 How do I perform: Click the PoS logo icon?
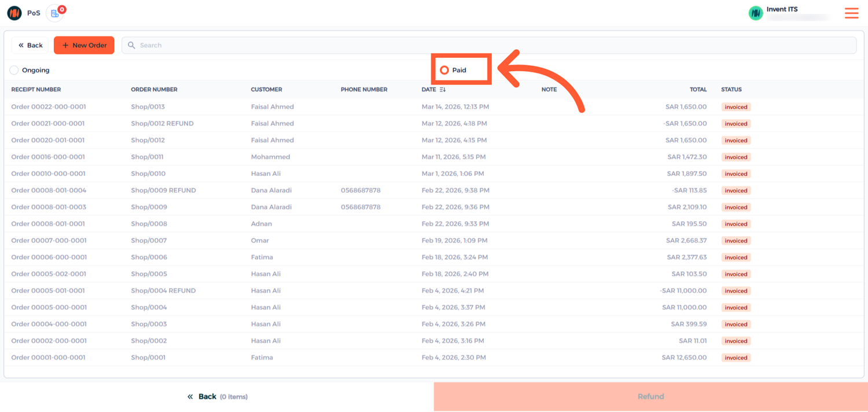(x=14, y=13)
